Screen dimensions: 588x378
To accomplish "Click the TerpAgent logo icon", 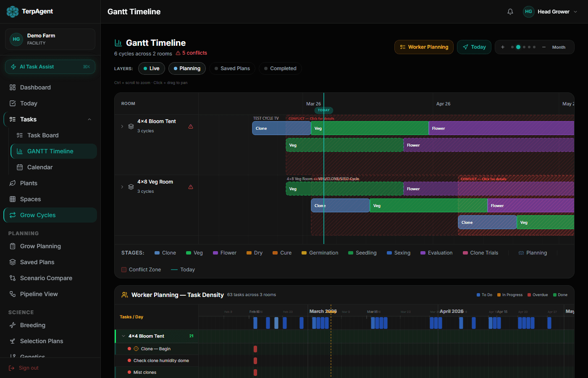I will (x=13, y=12).
